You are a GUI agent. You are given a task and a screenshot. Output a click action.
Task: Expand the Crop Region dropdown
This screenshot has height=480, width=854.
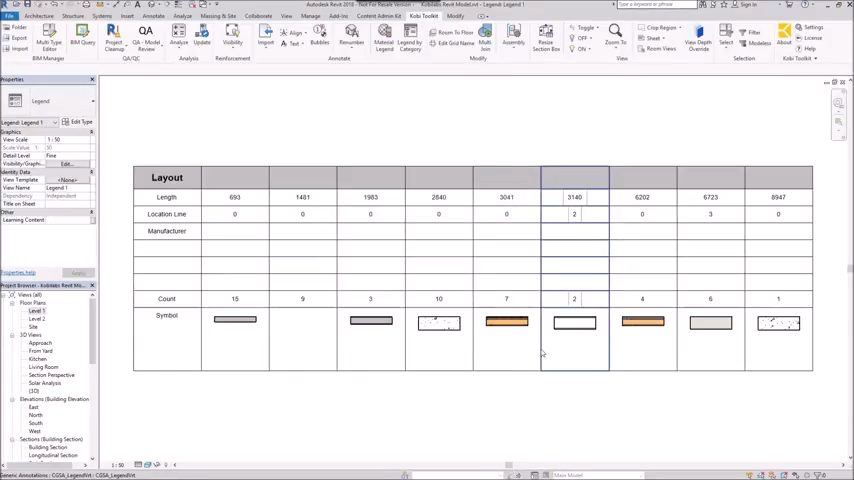(x=661, y=28)
